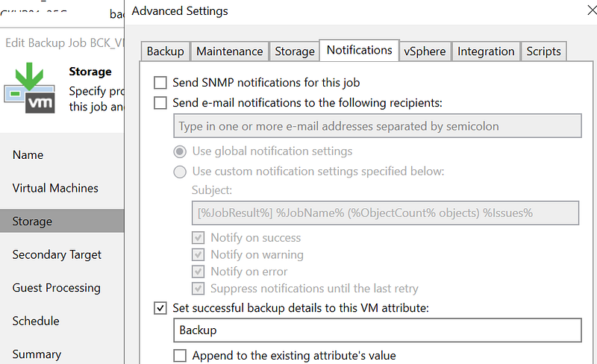
Task: Enable Send e-mail notifications checkbox
Action: tap(160, 103)
